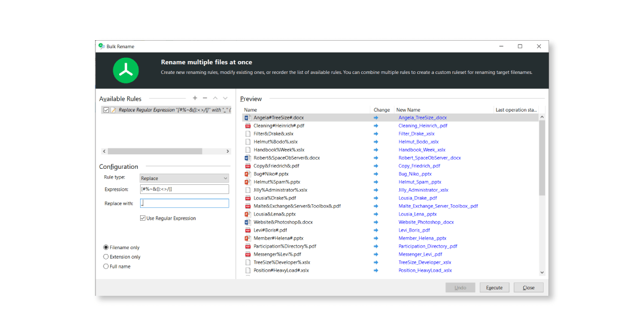Choose the Full name radio option

106,266
